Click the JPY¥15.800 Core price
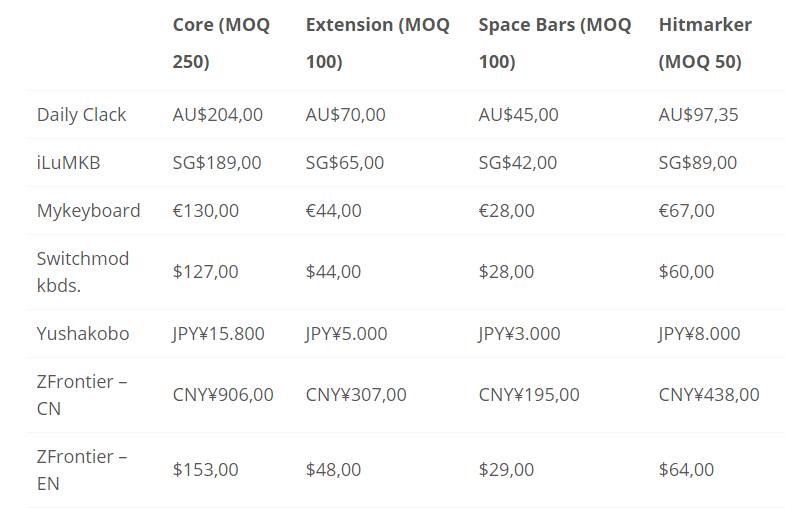785x508 pixels. coord(218,334)
